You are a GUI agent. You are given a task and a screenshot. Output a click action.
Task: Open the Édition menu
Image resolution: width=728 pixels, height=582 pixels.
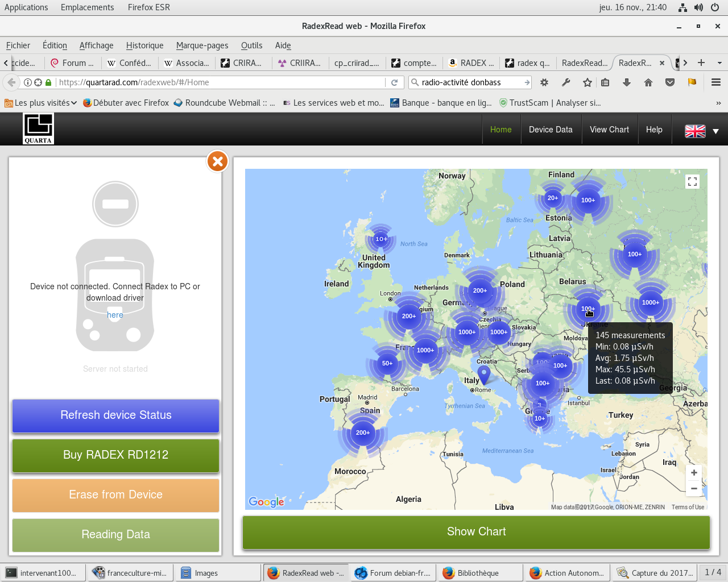(55, 45)
